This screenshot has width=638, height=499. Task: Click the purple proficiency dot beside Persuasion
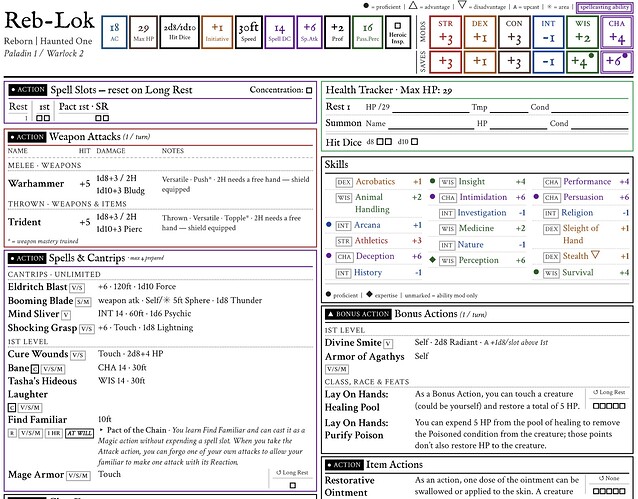[x=536, y=197]
